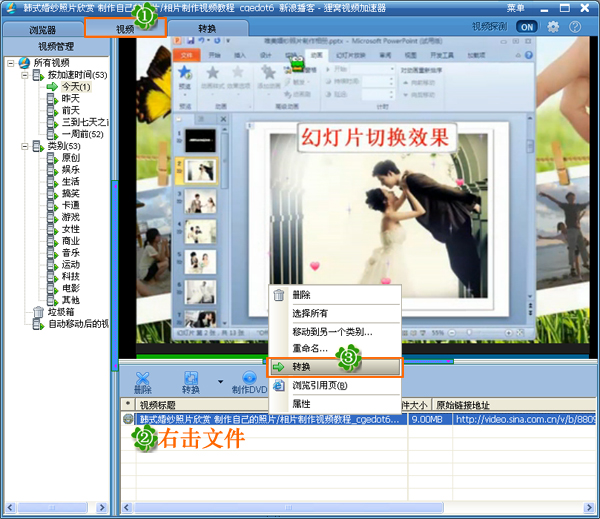This screenshot has height=519, width=600.
Task: Open the 转换 tab
Action: point(207,29)
